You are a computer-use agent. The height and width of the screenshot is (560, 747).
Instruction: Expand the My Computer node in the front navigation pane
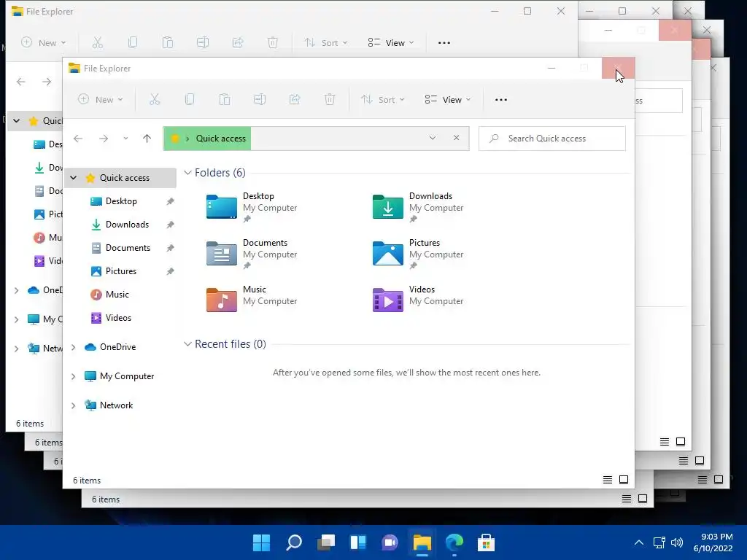click(74, 376)
